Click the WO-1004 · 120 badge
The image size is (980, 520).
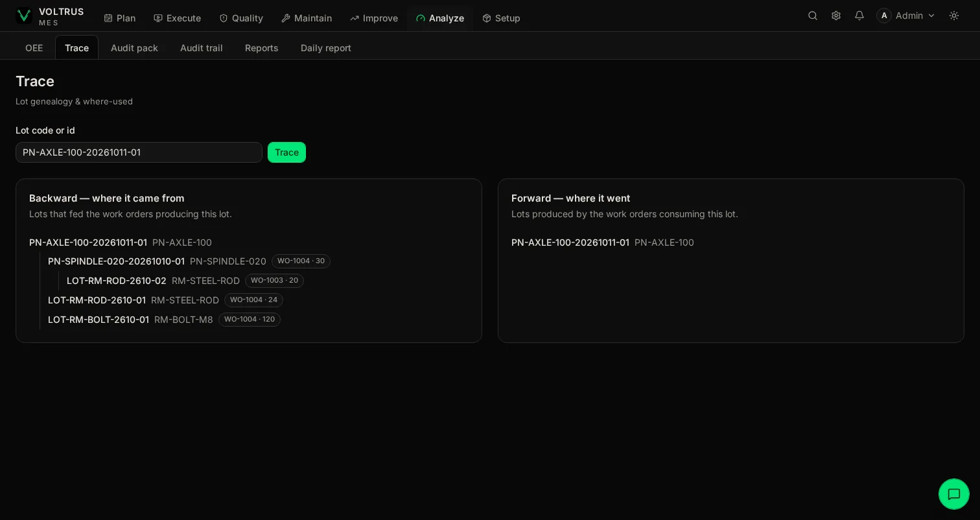[x=250, y=320]
